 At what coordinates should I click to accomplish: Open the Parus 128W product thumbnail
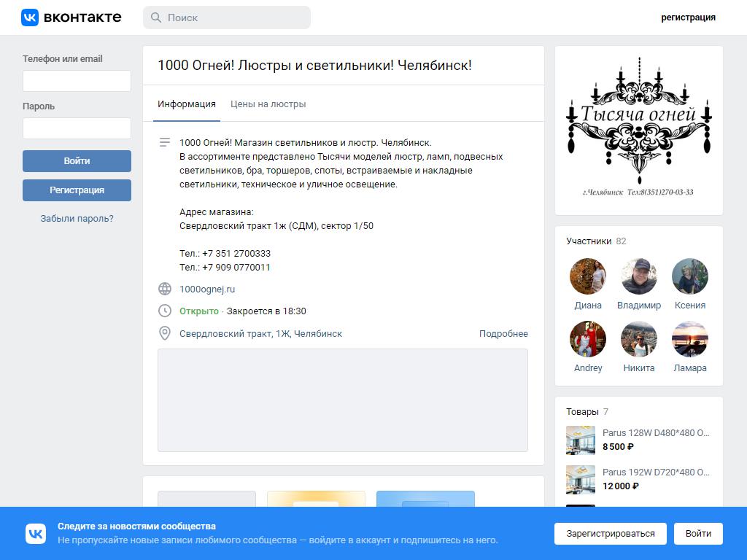pos(581,440)
